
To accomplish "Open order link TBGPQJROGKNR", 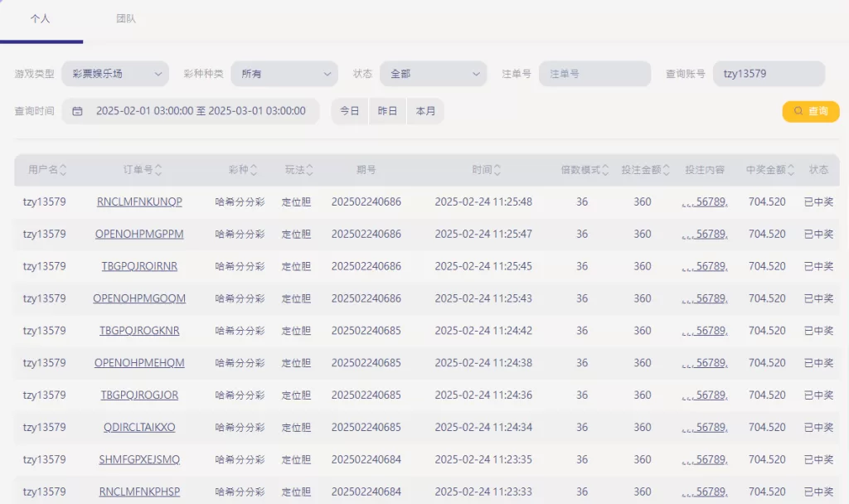I will pos(139,331).
